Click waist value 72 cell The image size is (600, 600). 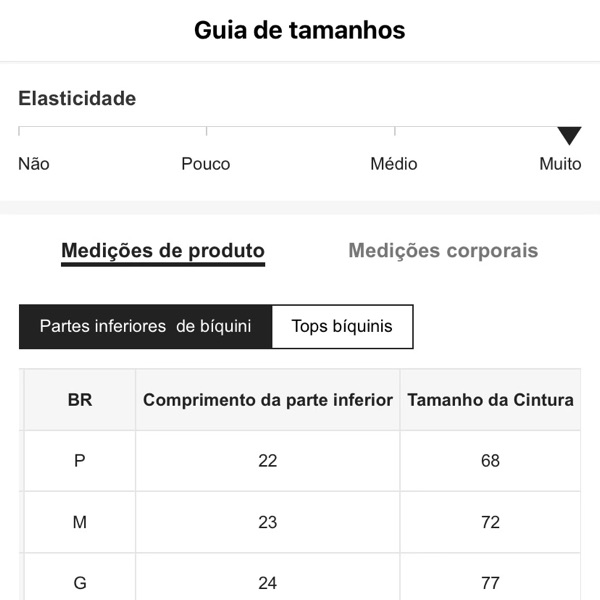(x=490, y=522)
